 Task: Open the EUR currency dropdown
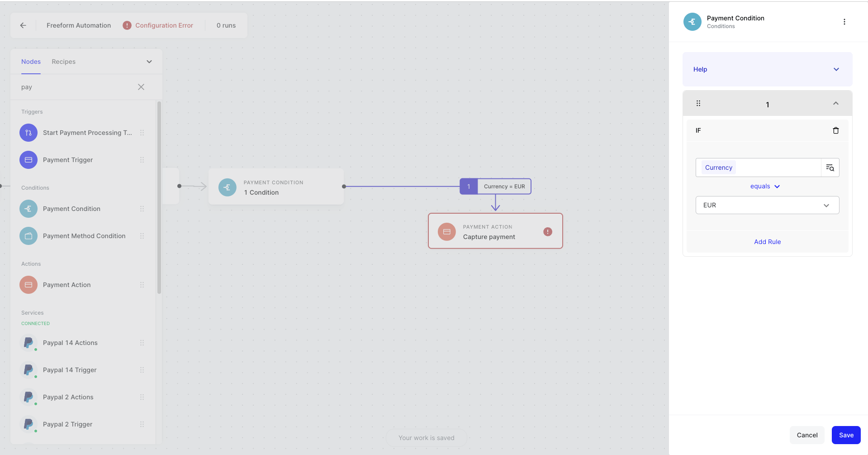[767, 205]
